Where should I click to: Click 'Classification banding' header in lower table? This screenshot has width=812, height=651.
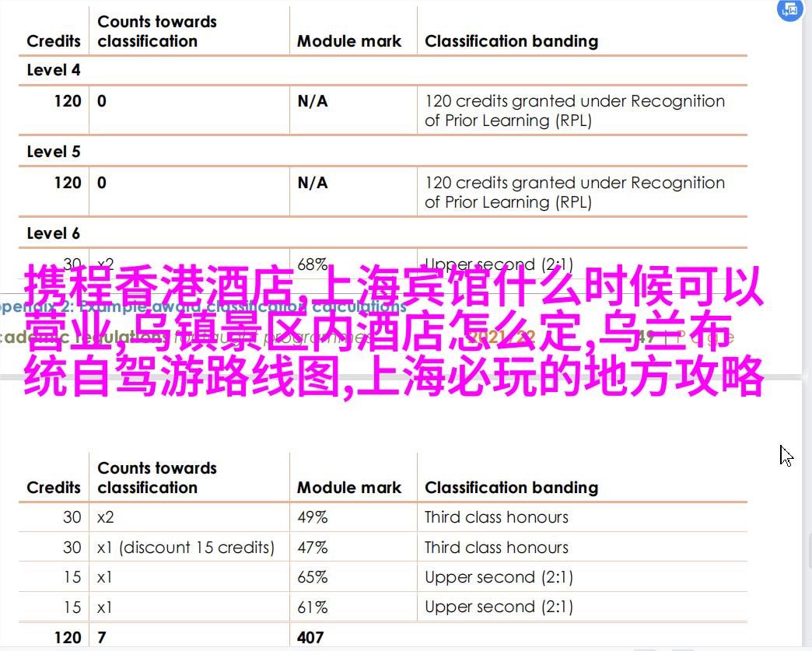click(x=511, y=488)
